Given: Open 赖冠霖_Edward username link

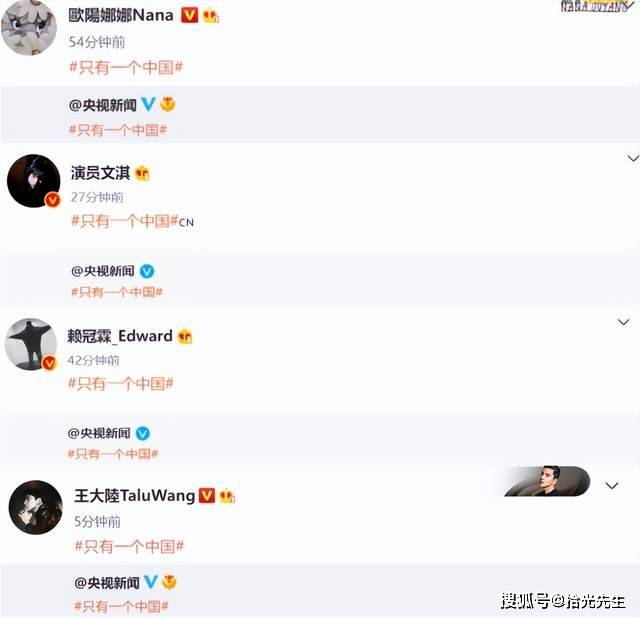Looking at the screenshot, I should (120, 336).
